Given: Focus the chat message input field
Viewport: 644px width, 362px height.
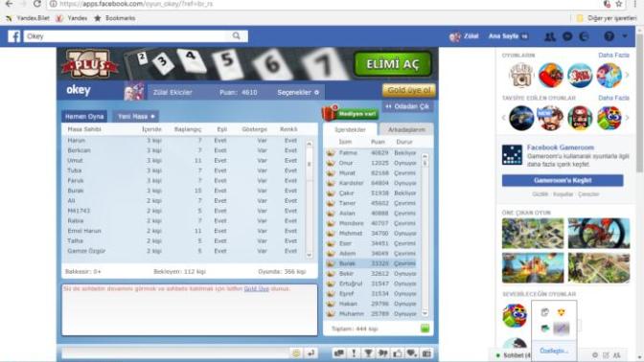Looking at the screenshot, I should coord(175,353).
